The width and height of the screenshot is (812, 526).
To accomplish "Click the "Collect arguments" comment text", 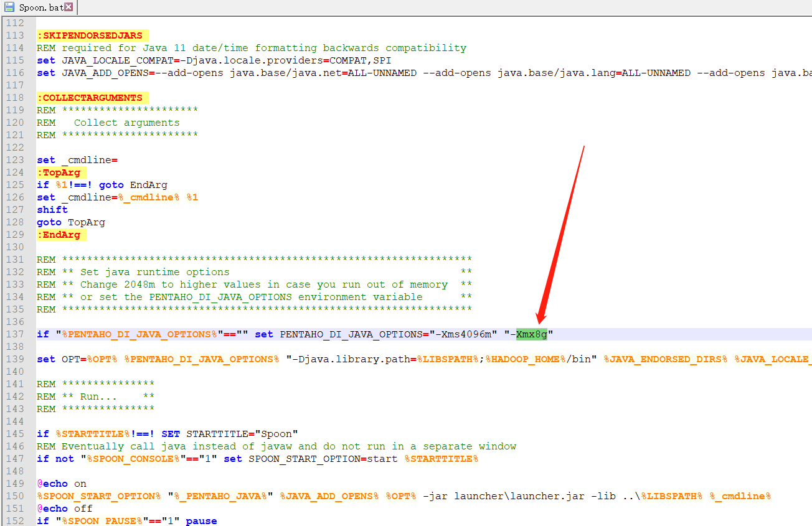I will click(126, 123).
